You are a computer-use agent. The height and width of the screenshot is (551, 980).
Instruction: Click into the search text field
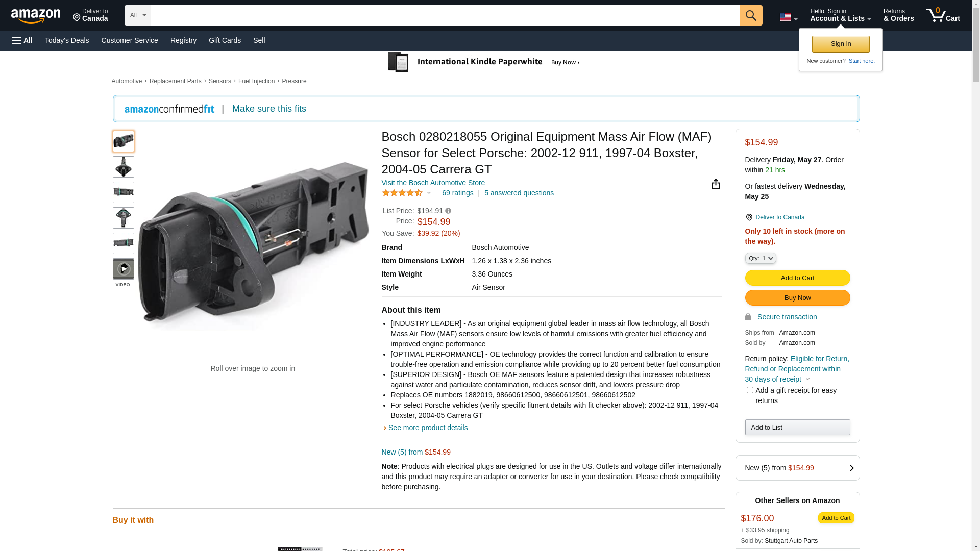coord(444,15)
